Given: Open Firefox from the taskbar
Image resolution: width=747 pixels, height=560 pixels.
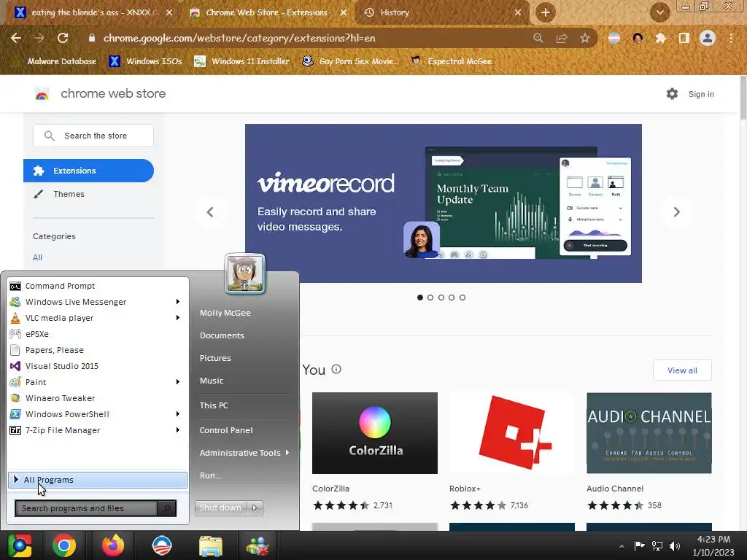Looking at the screenshot, I should [x=113, y=545].
